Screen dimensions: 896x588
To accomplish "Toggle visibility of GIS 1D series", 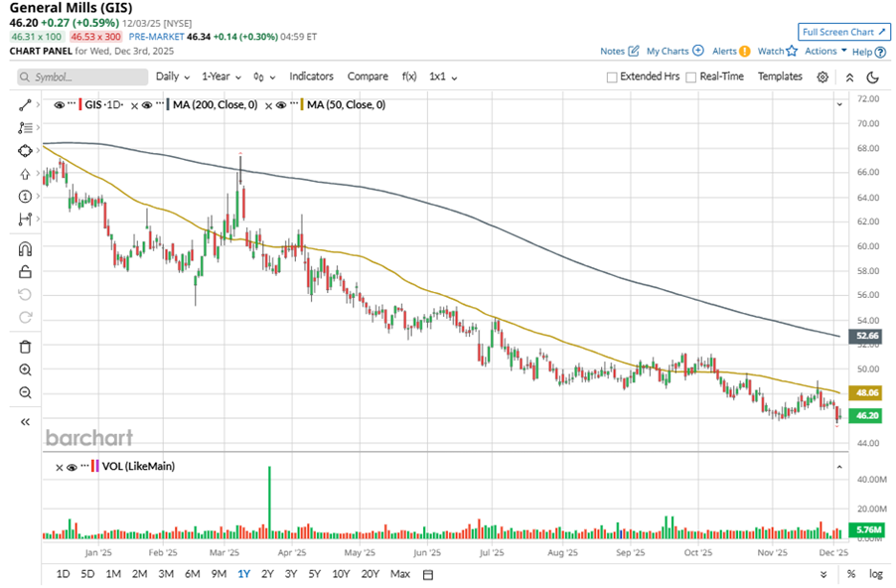I will point(59,105).
